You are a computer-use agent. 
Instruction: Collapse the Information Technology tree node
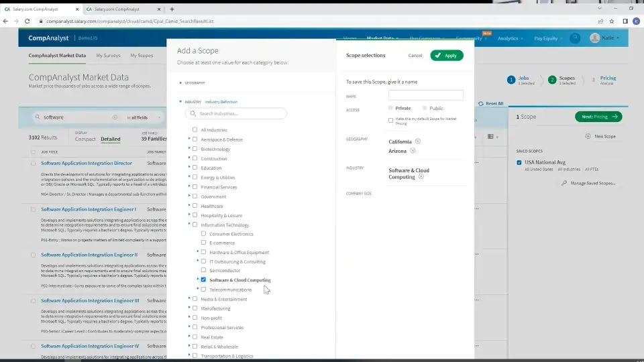189,224
